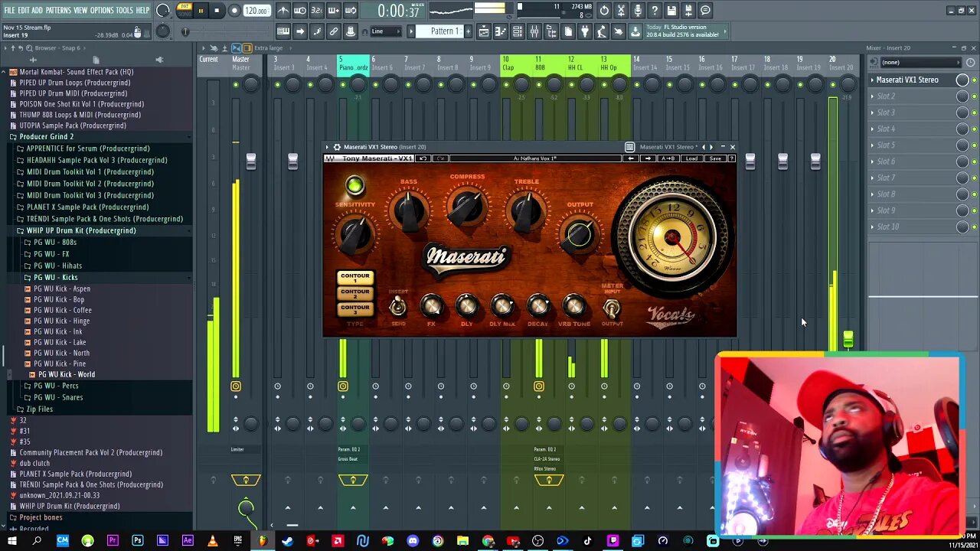Viewport: 980px width, 551px height.
Task: Toggle the metronome icon
Action: (x=283, y=11)
